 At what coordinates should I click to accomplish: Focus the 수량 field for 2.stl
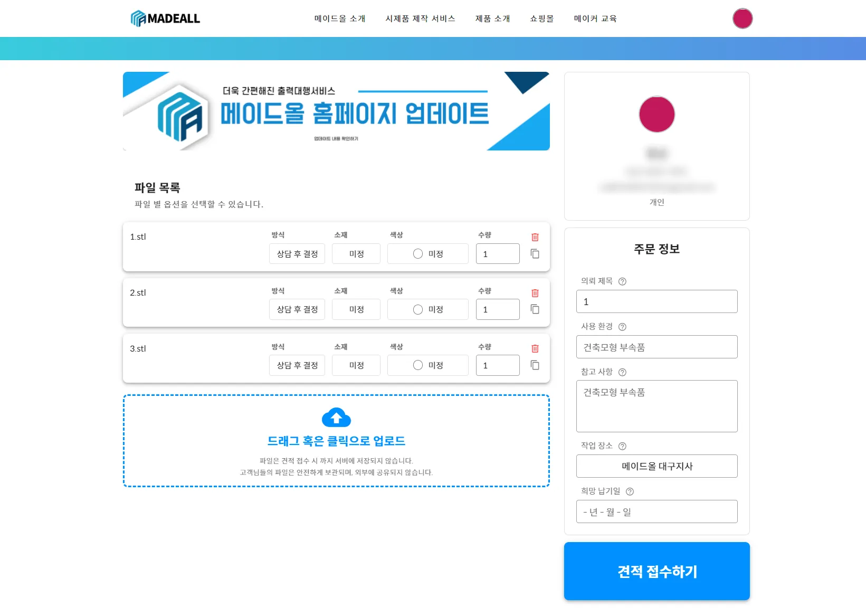(x=498, y=309)
